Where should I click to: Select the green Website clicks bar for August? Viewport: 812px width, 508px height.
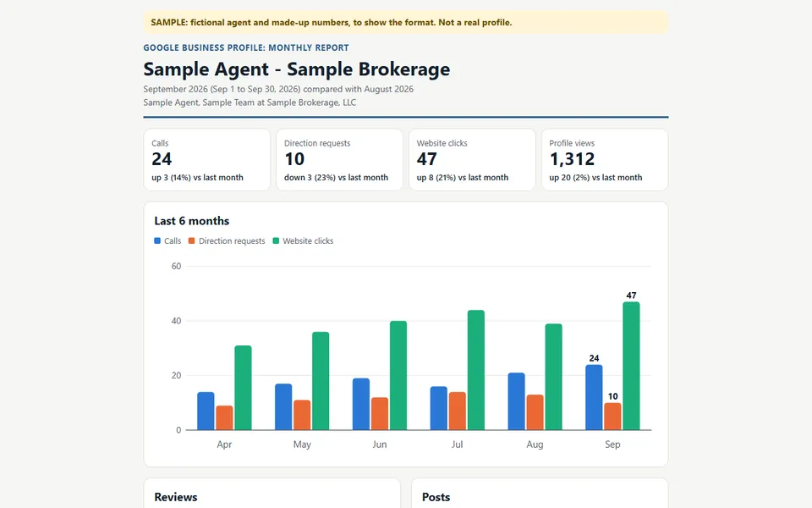553,377
